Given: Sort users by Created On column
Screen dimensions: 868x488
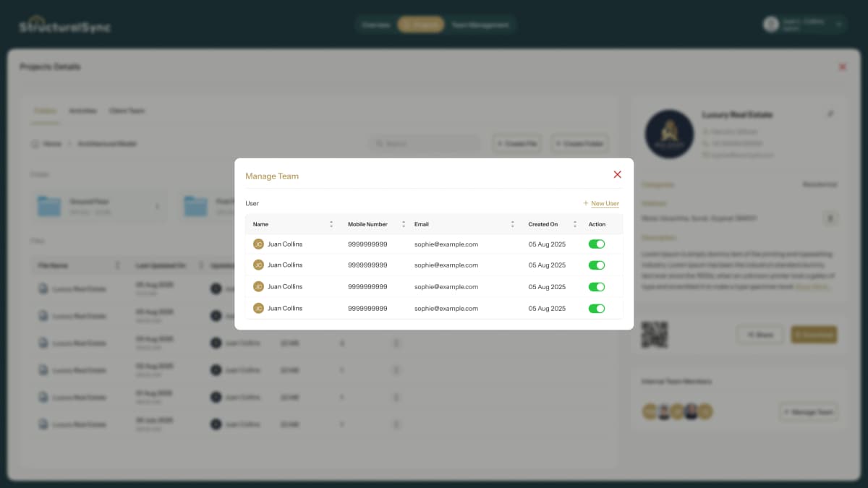Looking at the screenshot, I should click(x=575, y=224).
